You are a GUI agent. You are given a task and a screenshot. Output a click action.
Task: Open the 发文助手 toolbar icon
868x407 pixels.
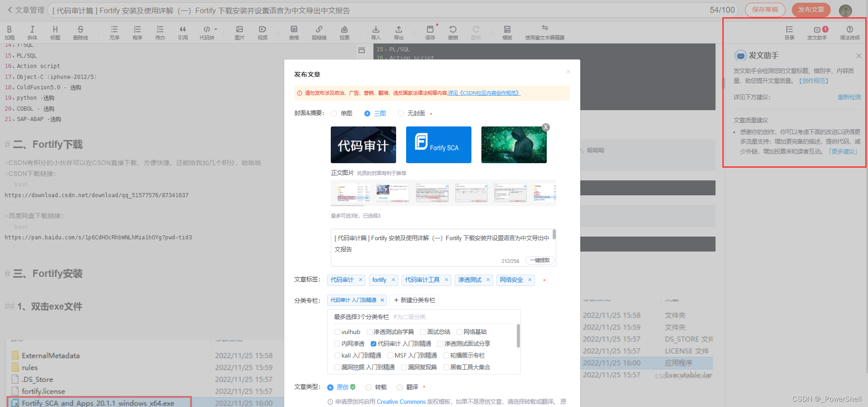pos(817,33)
